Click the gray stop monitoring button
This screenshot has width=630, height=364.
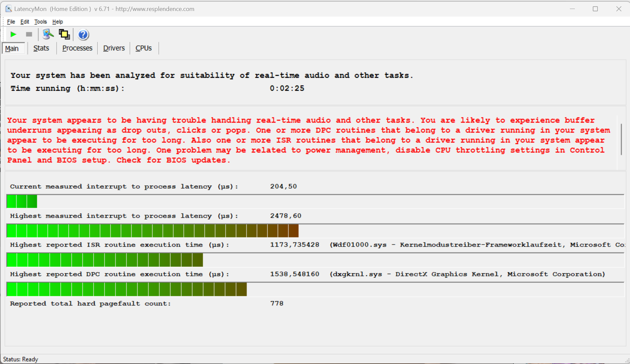click(29, 34)
